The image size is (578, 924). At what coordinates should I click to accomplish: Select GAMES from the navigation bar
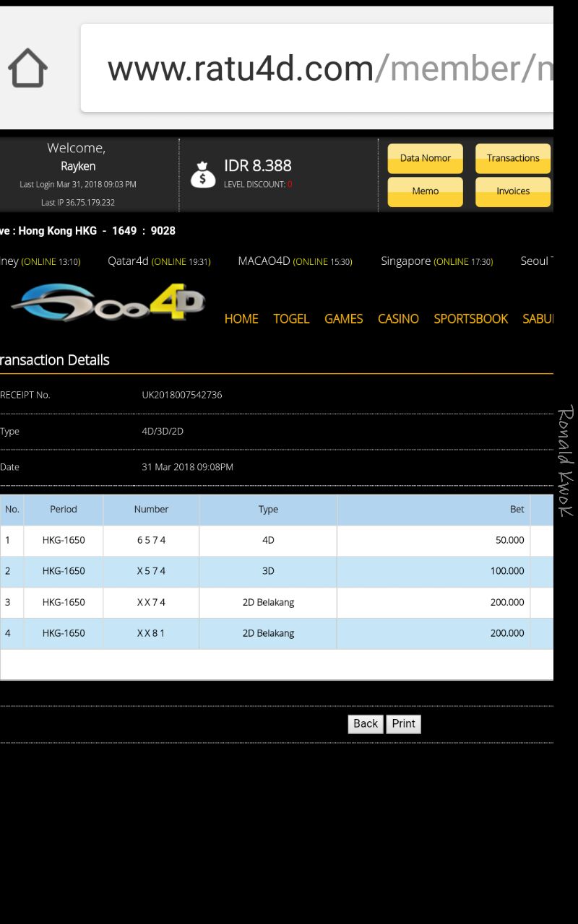click(343, 319)
